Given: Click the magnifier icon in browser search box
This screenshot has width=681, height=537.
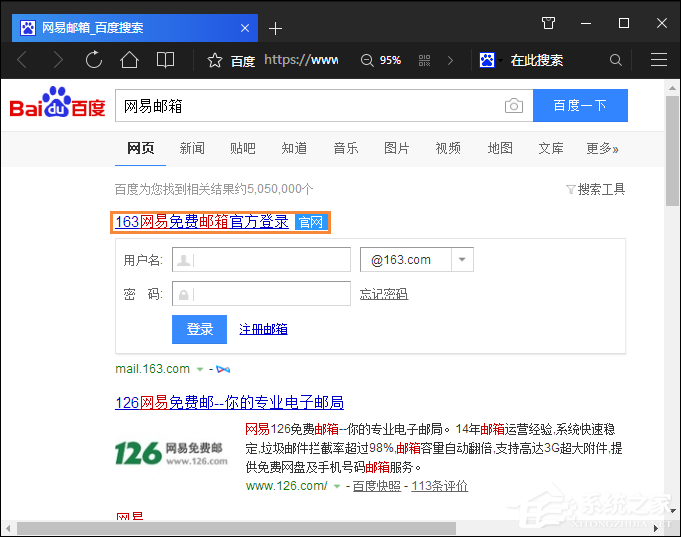Looking at the screenshot, I should [616, 60].
